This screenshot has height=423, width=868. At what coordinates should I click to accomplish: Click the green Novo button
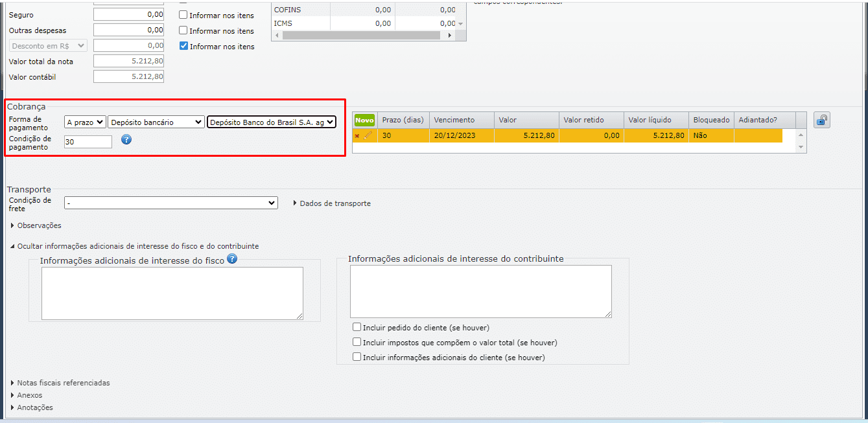[x=364, y=120]
